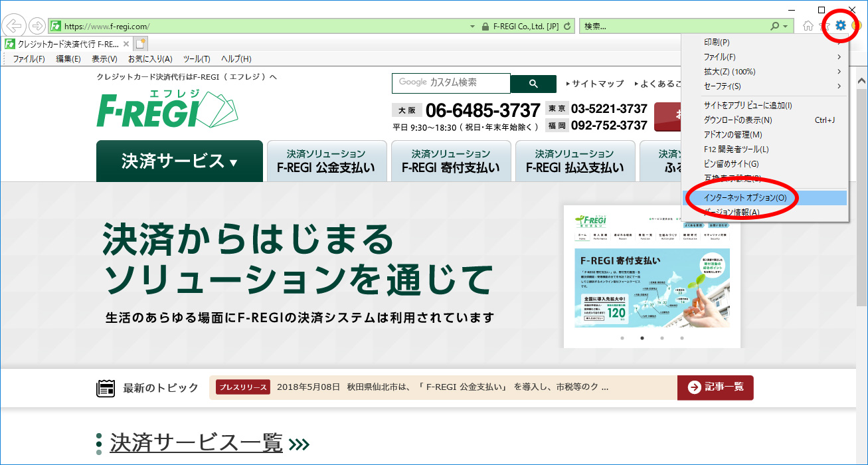Click the 03-5221-3737 Tokyo phone number
This screenshot has height=465, width=868.
pos(609,108)
